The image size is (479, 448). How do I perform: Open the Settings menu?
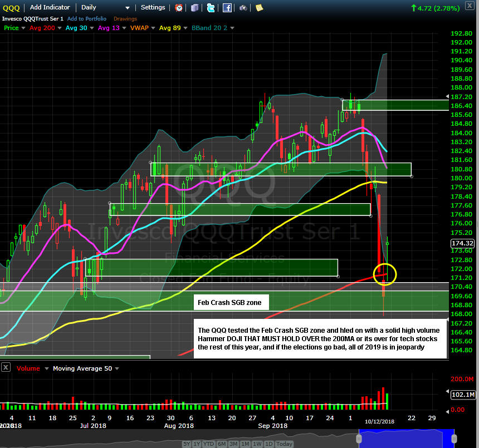[x=153, y=8]
